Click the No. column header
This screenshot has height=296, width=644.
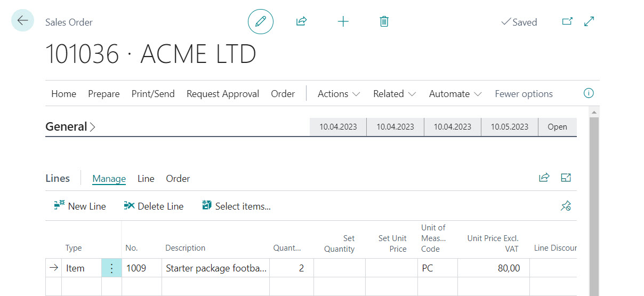click(132, 248)
